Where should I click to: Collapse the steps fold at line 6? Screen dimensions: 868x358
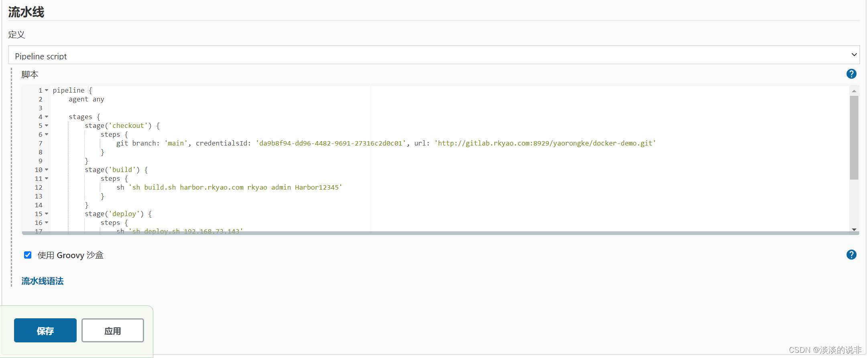click(x=47, y=134)
